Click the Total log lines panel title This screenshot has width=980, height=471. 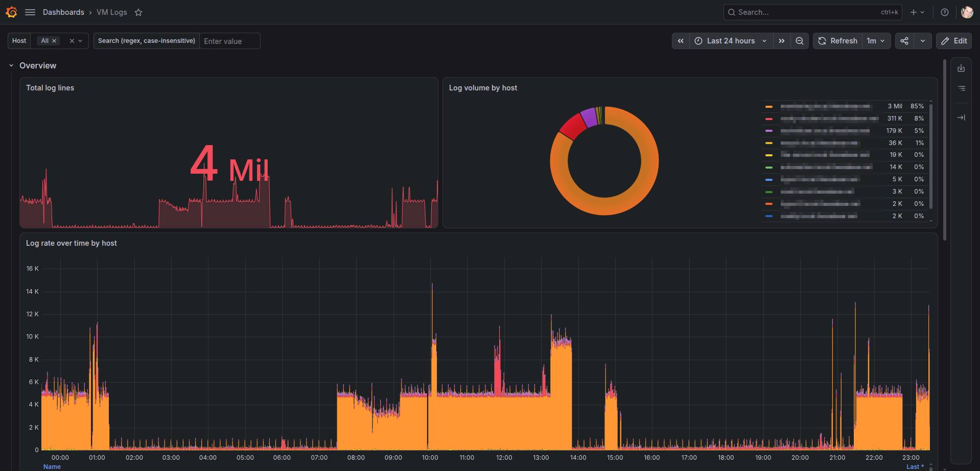click(50, 88)
